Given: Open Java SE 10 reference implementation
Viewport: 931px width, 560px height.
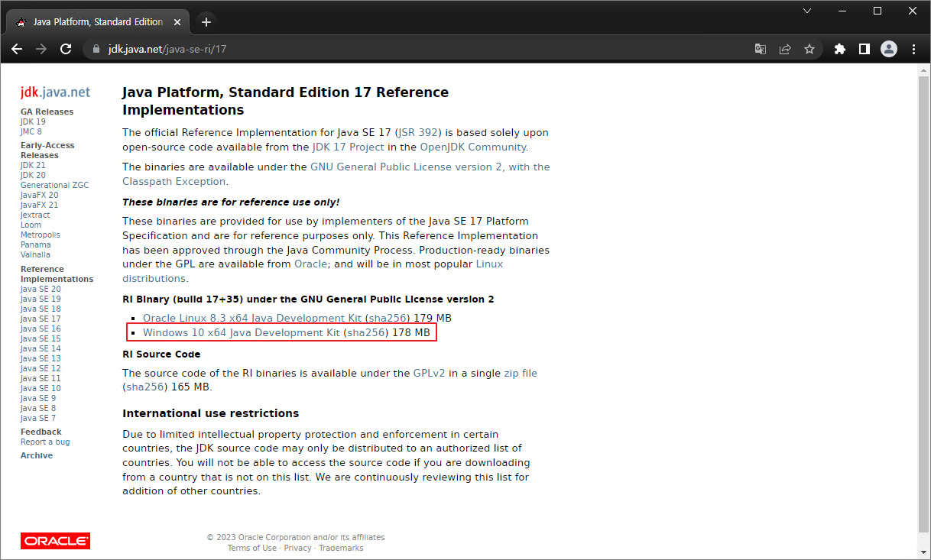Looking at the screenshot, I should tap(41, 388).
